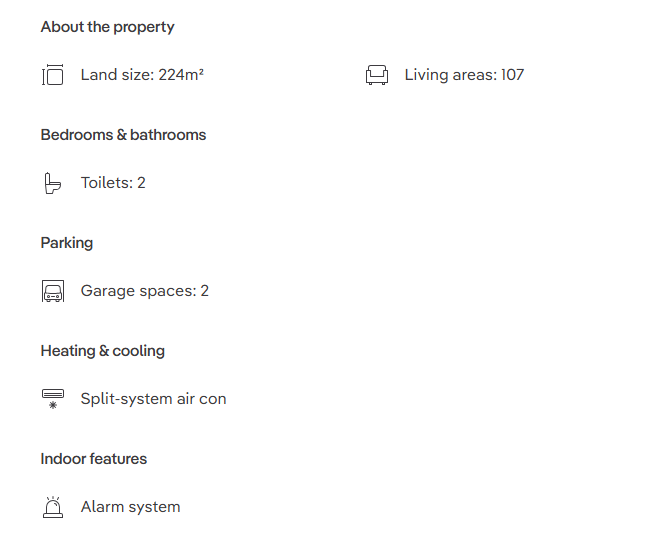Click the 'Toilets: 2' label
Image resolution: width=648 pixels, height=541 pixels.
(x=113, y=183)
